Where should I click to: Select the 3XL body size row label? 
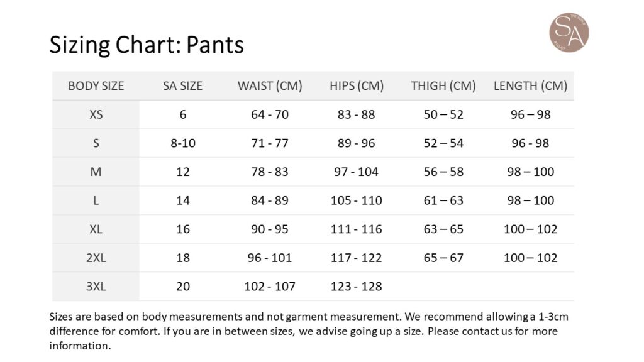coord(96,287)
